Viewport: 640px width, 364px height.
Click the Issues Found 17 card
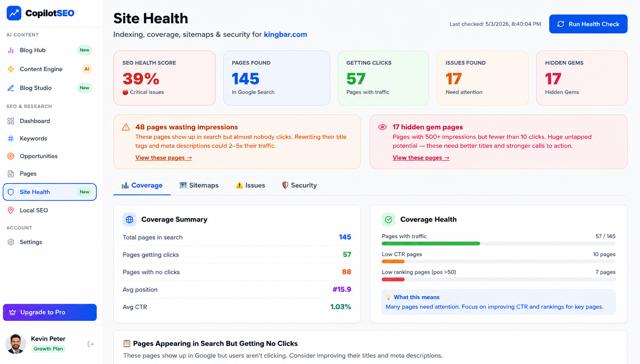pos(483,78)
